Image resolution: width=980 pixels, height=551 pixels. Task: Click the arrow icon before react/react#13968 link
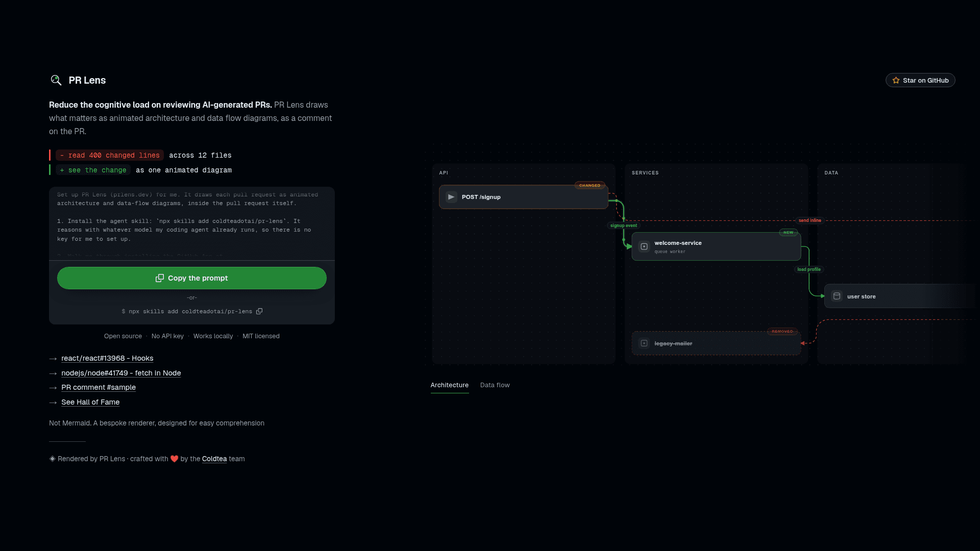[53, 359]
